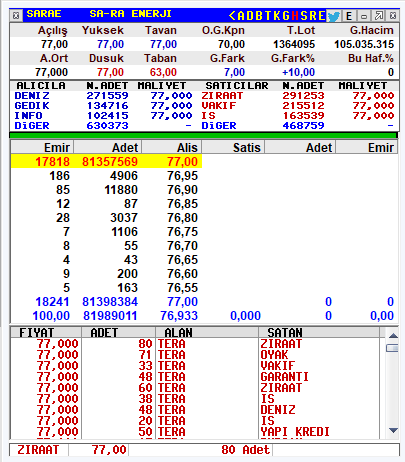Select the trade row sold by OYAK
This screenshot has height=462, width=405.
point(195,355)
